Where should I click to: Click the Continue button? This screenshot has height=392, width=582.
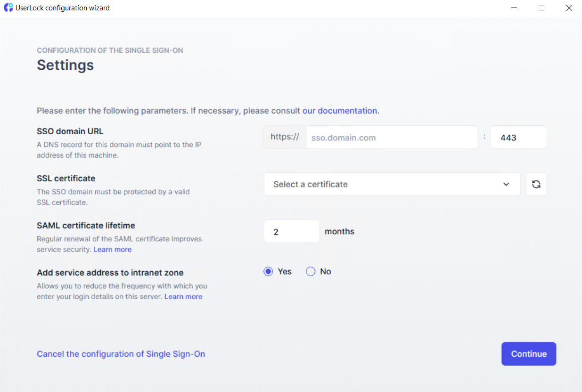[x=529, y=354]
